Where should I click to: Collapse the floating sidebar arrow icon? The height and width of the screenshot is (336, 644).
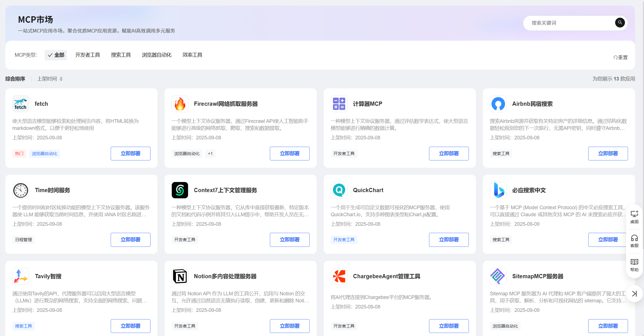[x=634, y=294]
